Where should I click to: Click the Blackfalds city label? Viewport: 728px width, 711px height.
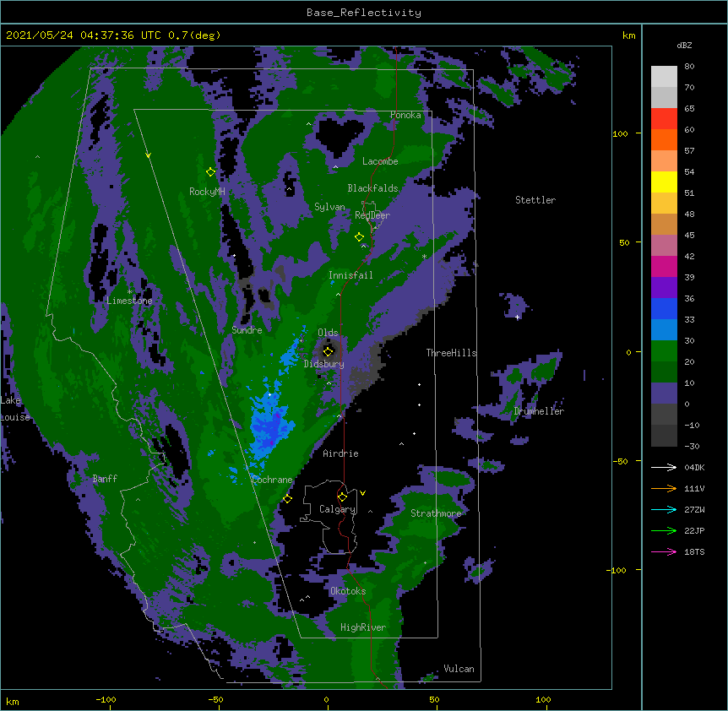(x=372, y=188)
